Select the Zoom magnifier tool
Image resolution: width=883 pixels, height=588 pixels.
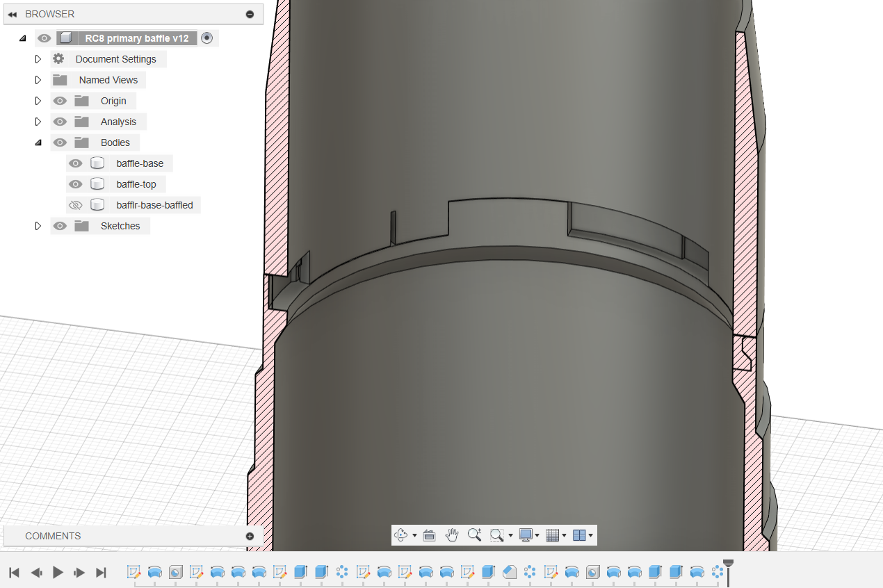474,535
